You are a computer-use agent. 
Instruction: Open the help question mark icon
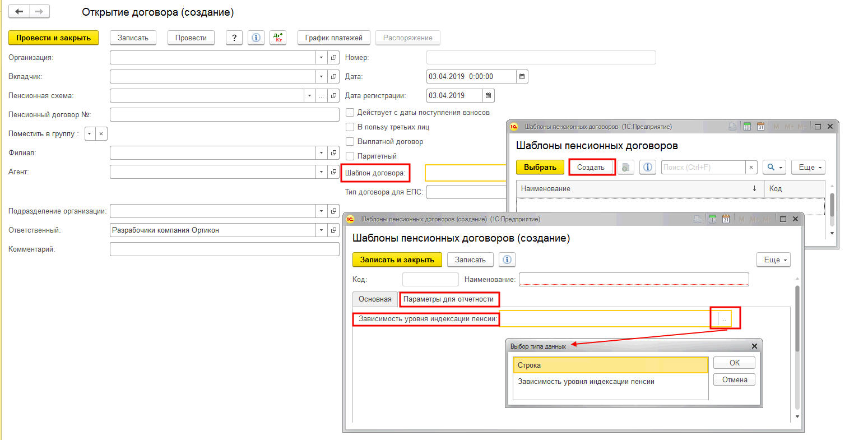point(234,38)
